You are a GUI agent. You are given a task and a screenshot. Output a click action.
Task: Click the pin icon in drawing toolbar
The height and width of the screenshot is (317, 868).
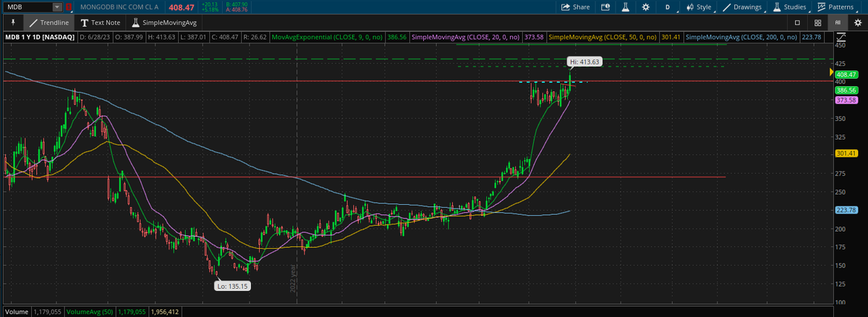[x=12, y=22]
